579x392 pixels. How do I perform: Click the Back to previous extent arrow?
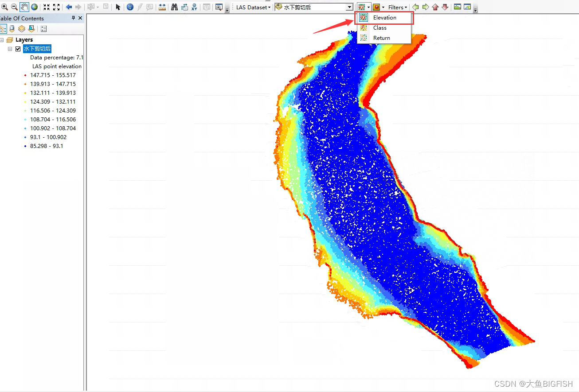coord(69,7)
